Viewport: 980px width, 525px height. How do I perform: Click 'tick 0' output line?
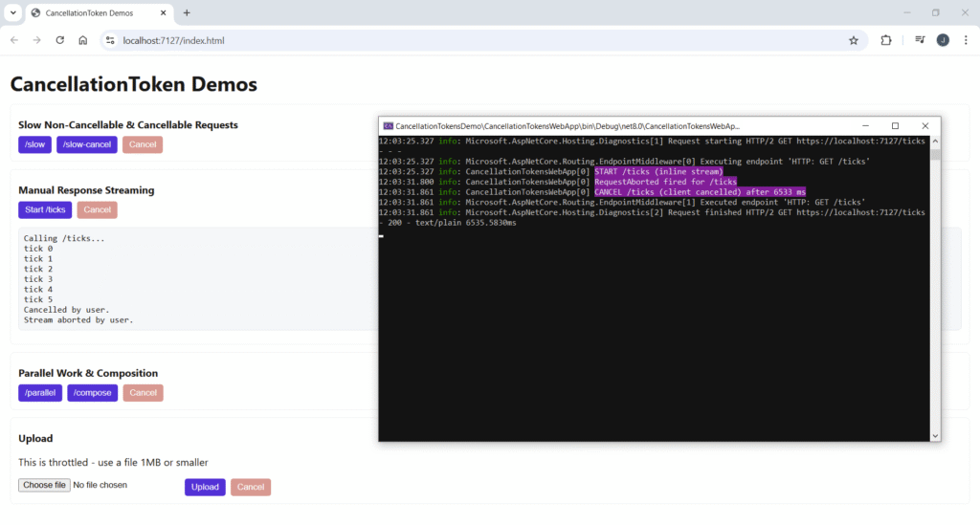[38, 249]
